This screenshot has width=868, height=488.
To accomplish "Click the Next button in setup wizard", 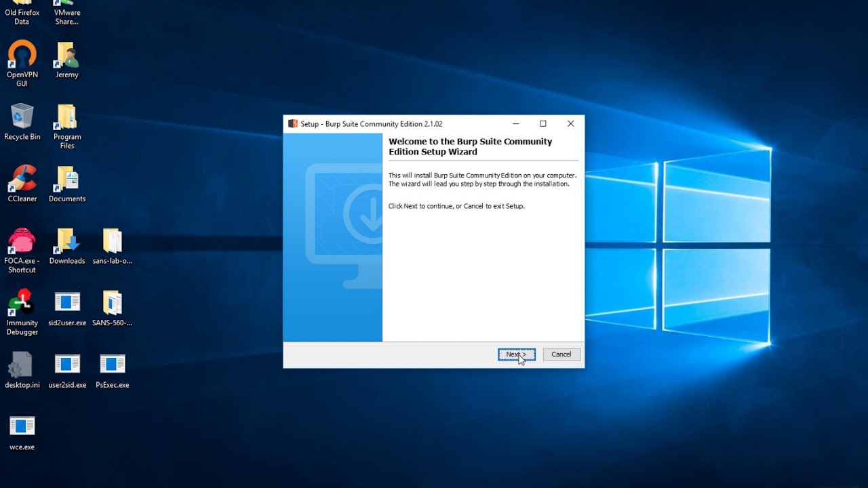I will point(517,354).
